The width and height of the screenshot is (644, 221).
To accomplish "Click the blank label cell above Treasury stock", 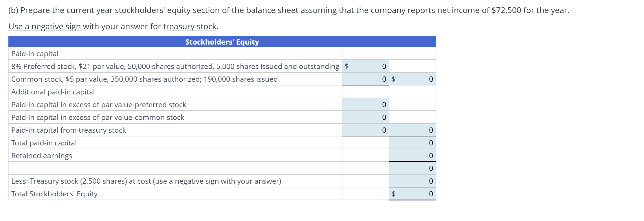I will click(x=175, y=168).
